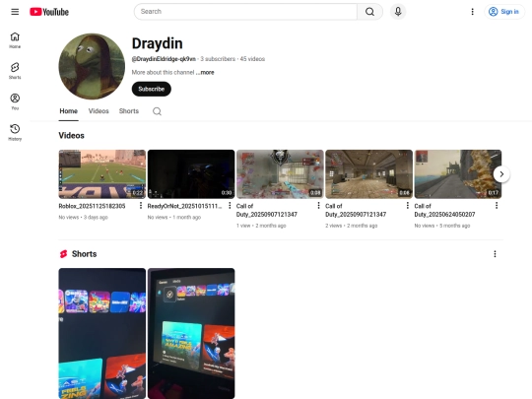This screenshot has height=399, width=532.
Task: Click the @DraydinEldridge handle text
Action: click(x=164, y=59)
